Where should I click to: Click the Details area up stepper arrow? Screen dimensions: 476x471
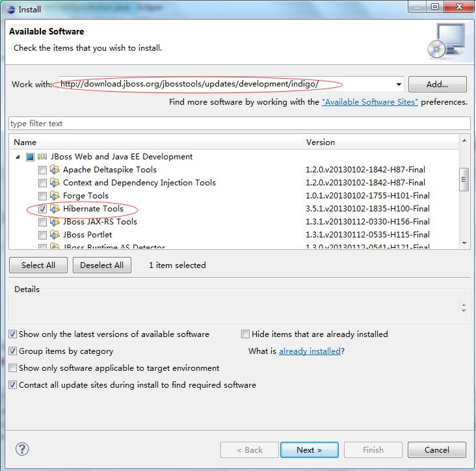[464, 305]
